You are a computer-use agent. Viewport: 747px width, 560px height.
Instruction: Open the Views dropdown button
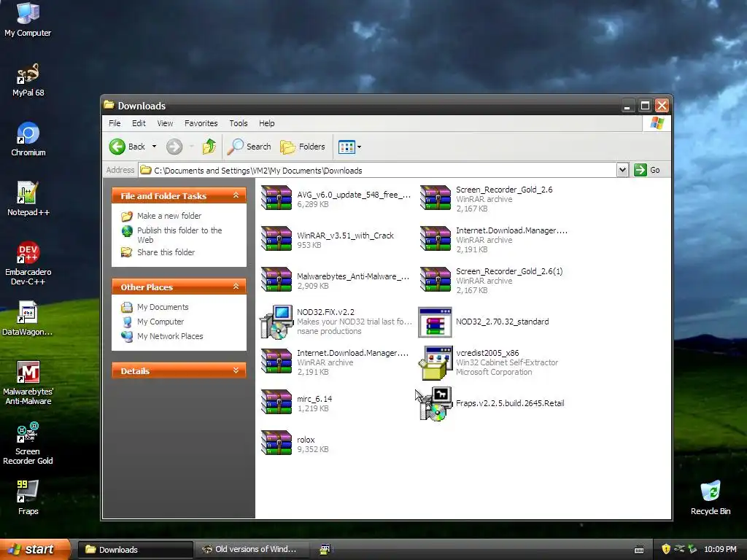coord(349,147)
